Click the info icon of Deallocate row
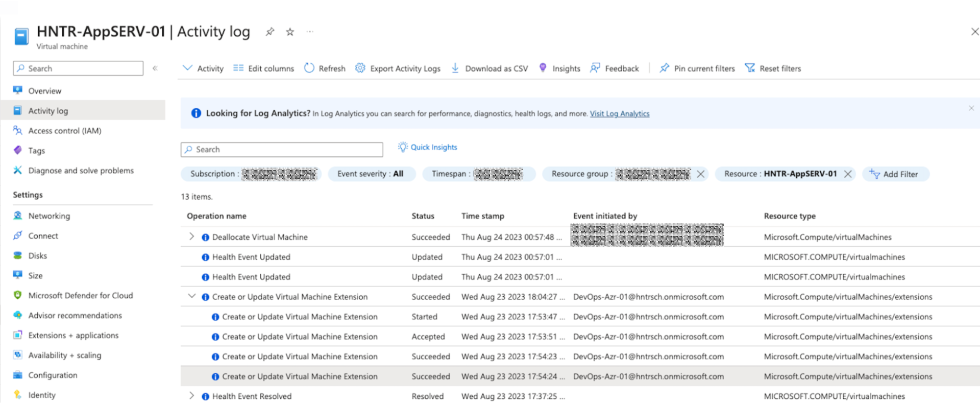 pyautogui.click(x=205, y=237)
